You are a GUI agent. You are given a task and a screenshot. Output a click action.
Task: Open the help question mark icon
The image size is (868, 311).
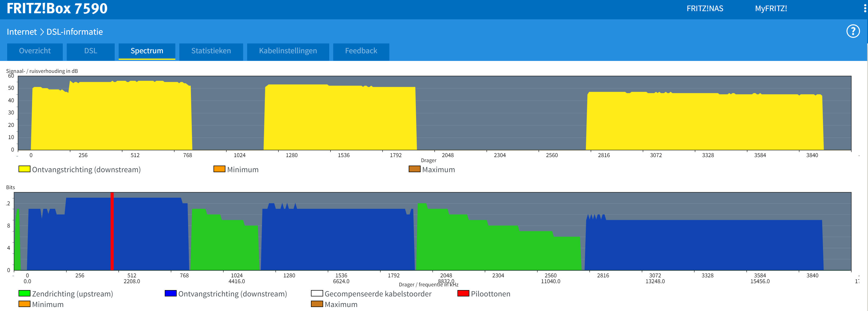[x=853, y=31]
